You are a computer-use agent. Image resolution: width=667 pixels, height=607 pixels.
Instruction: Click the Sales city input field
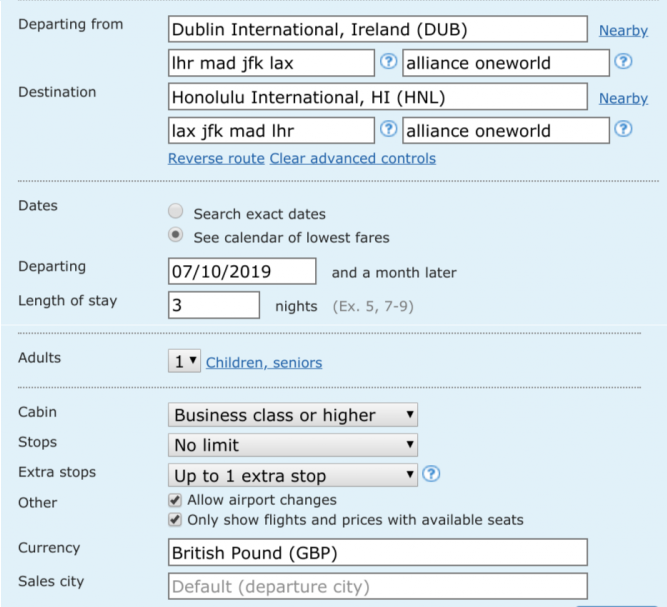378,586
